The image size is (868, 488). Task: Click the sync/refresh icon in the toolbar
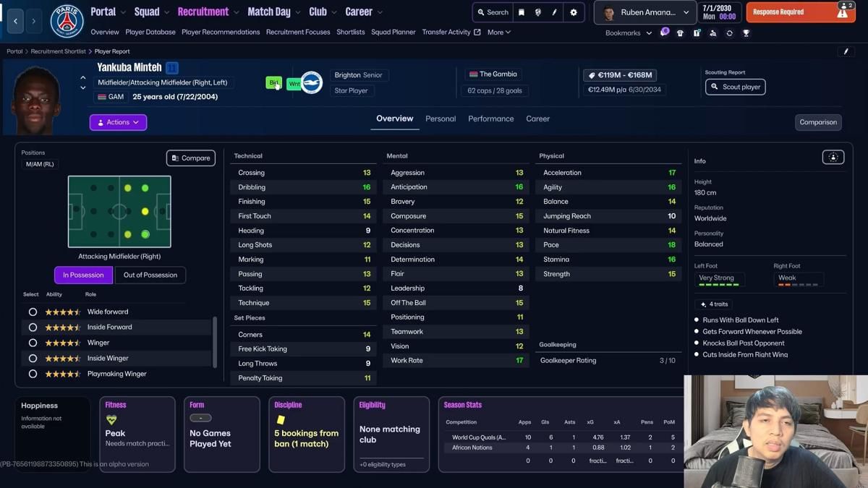[x=729, y=33]
